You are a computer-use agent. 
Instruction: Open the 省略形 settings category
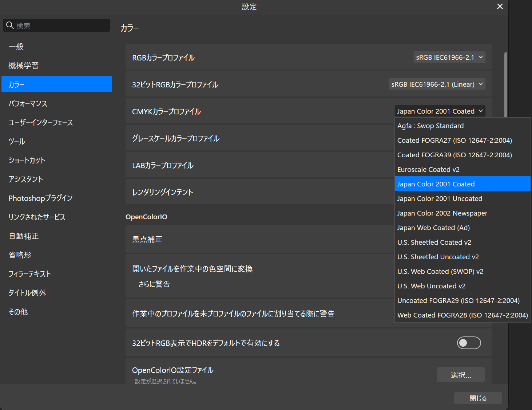pyautogui.click(x=57, y=255)
